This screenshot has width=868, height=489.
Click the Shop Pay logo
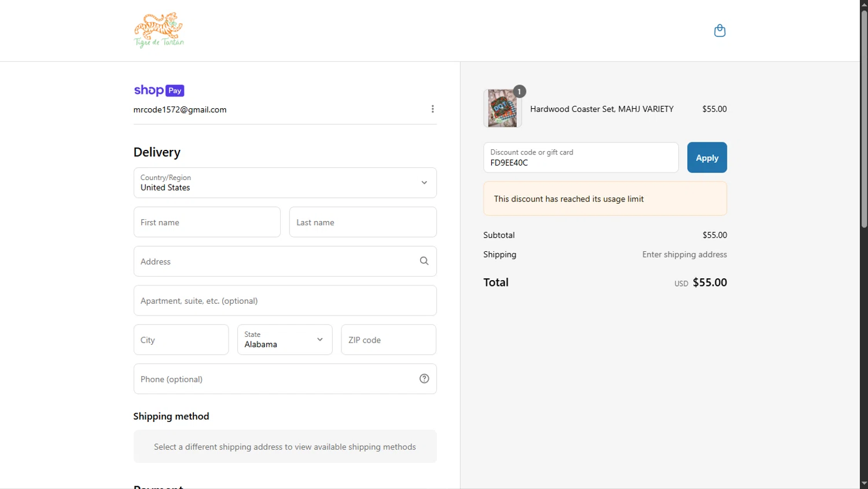[x=159, y=90]
